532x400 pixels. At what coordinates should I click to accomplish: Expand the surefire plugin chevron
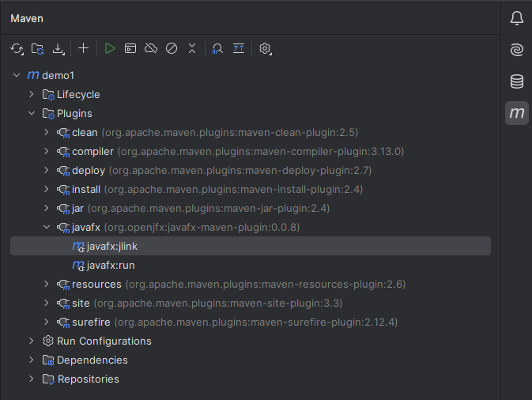click(47, 322)
